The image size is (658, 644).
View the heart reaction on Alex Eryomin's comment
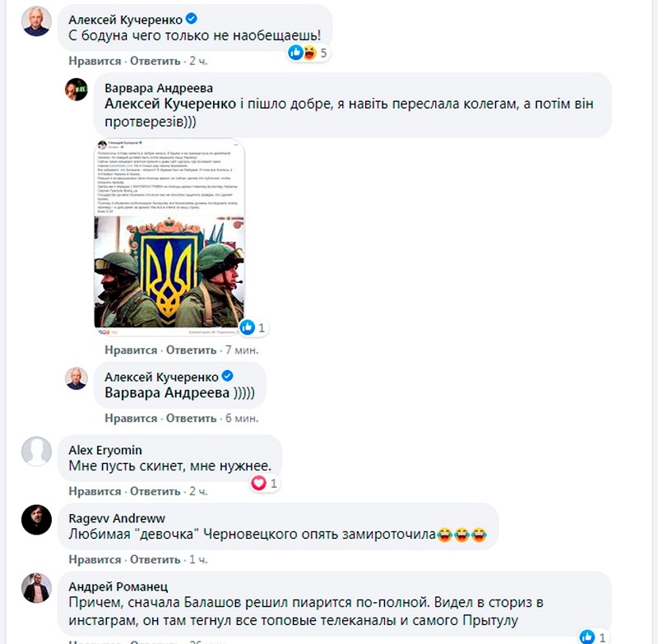pyautogui.click(x=264, y=484)
